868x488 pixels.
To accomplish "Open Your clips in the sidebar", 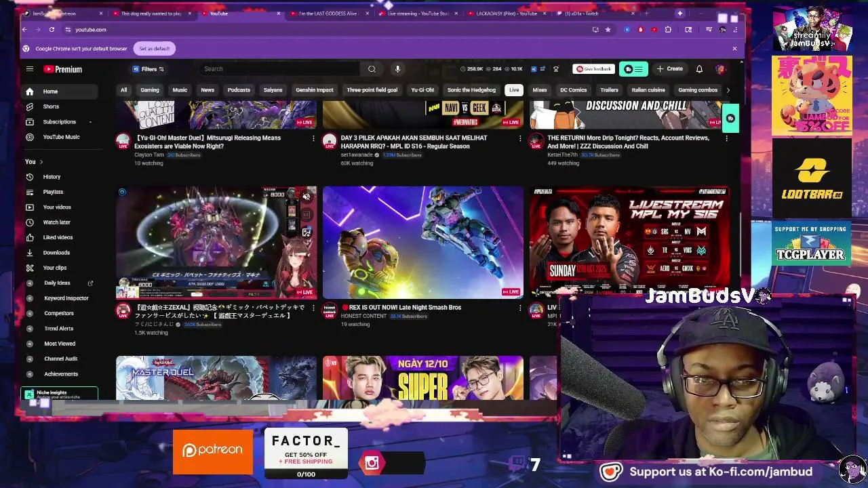I will (x=54, y=268).
